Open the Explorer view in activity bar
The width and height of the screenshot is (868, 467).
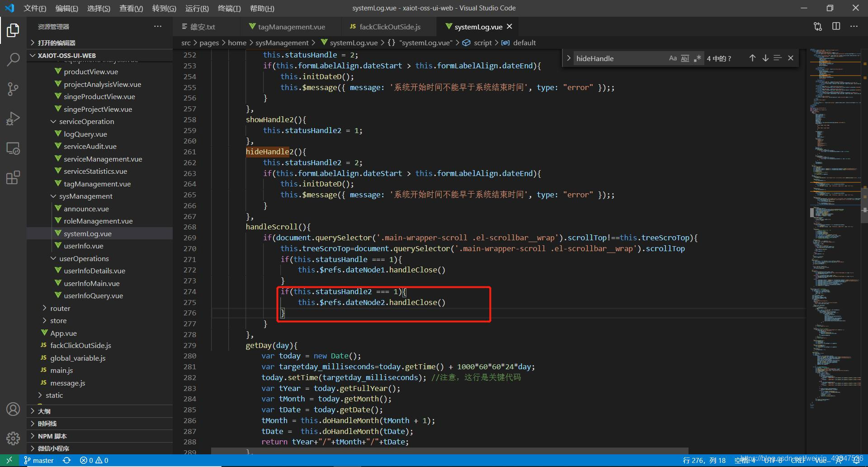(x=13, y=30)
